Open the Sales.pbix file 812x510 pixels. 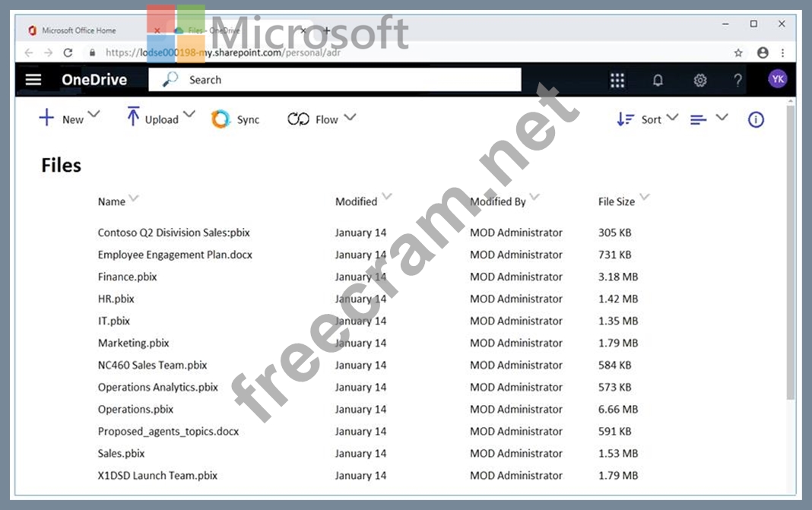coord(121,454)
